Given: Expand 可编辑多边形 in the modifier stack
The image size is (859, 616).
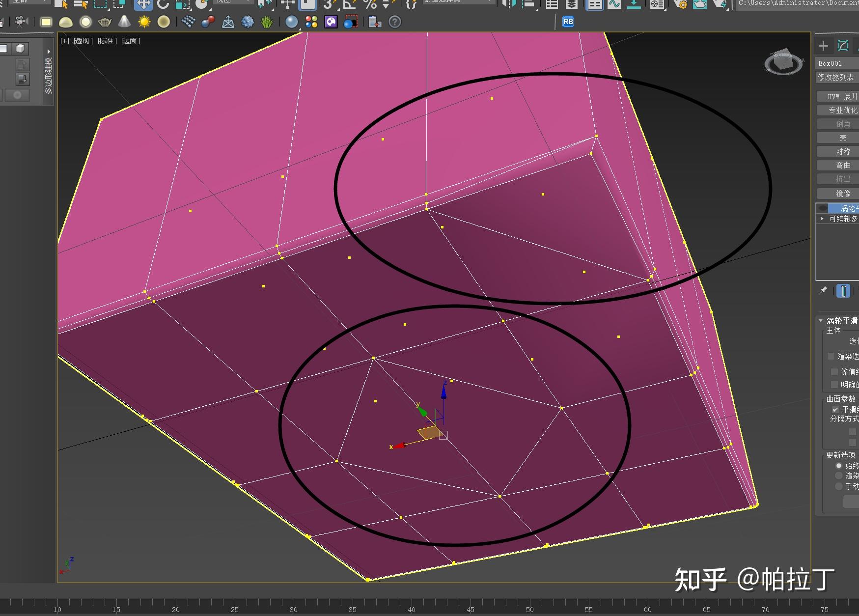Looking at the screenshot, I should click(x=822, y=219).
